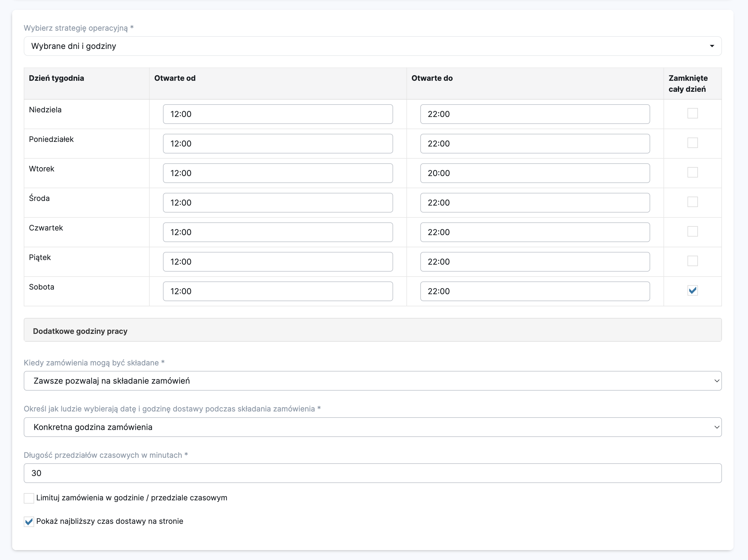Tick the Środa closed-all-day checkbox
The width and height of the screenshot is (748, 560).
tap(692, 202)
